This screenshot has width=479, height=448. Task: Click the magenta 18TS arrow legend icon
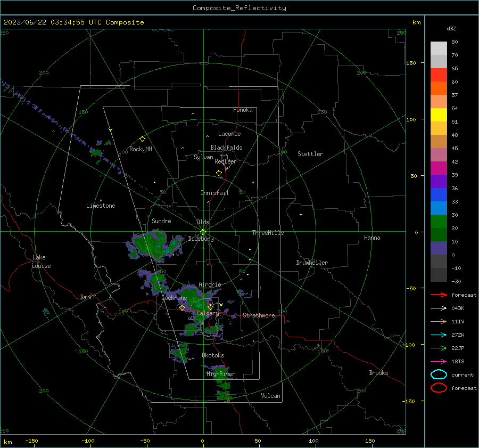pos(439,362)
